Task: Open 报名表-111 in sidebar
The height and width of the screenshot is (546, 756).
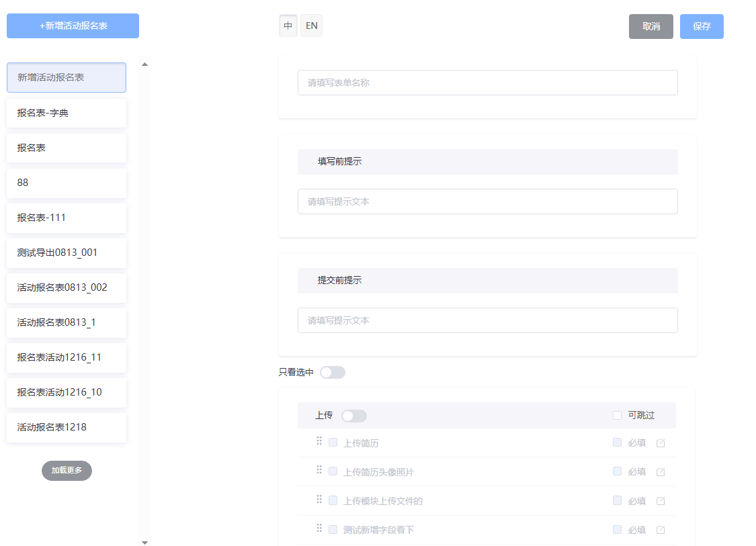Action: coord(67,218)
